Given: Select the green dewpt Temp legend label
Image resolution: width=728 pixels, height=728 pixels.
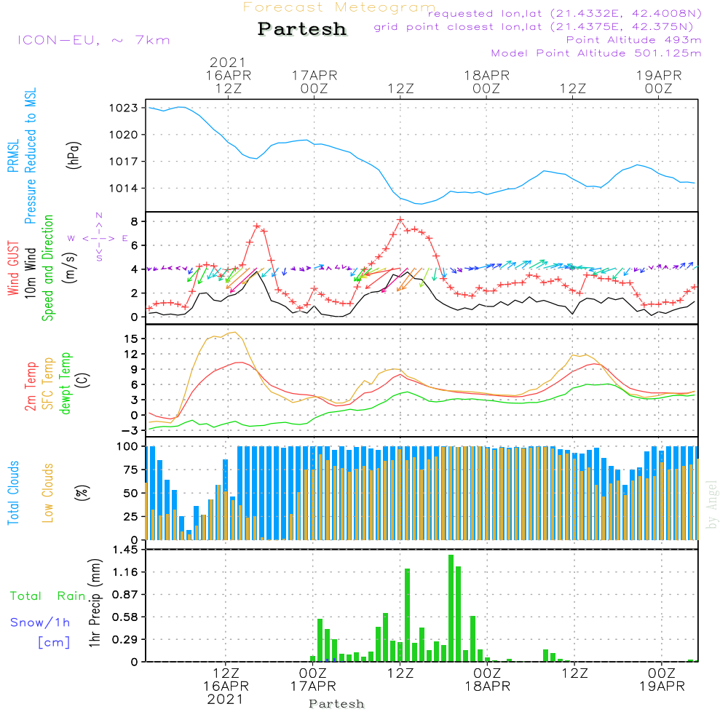Looking at the screenshot, I should tap(66, 384).
